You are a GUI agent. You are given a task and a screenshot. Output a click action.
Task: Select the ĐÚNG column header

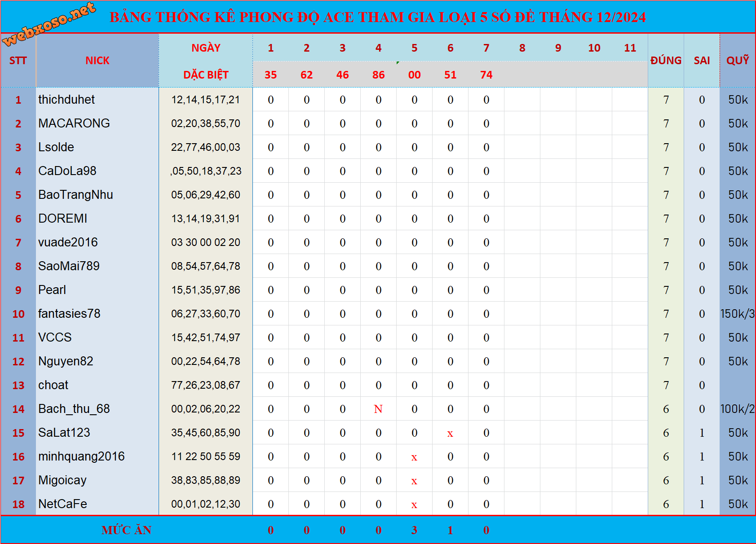pyautogui.click(x=666, y=61)
